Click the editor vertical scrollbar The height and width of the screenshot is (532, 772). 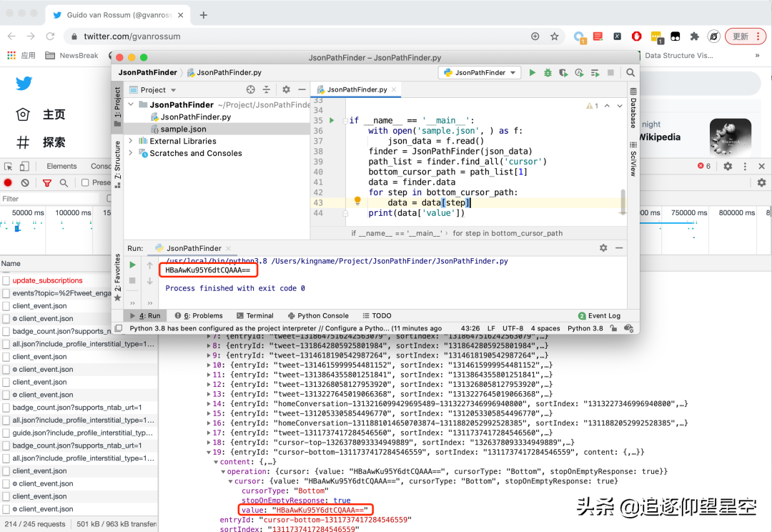pos(623,201)
